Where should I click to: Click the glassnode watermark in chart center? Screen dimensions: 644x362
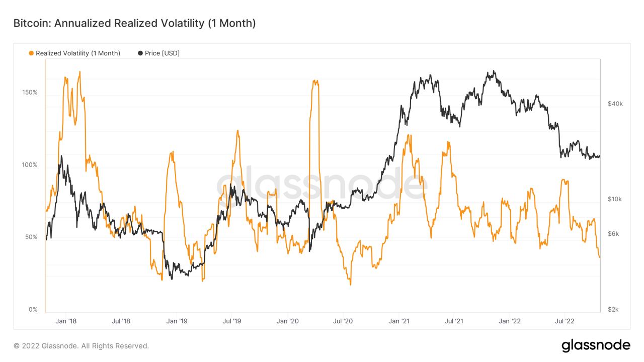(322, 185)
